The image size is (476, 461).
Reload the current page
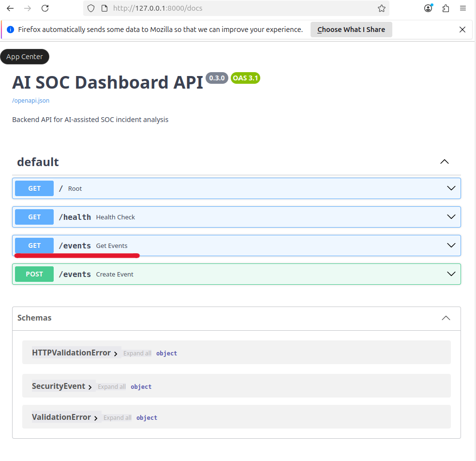click(45, 8)
